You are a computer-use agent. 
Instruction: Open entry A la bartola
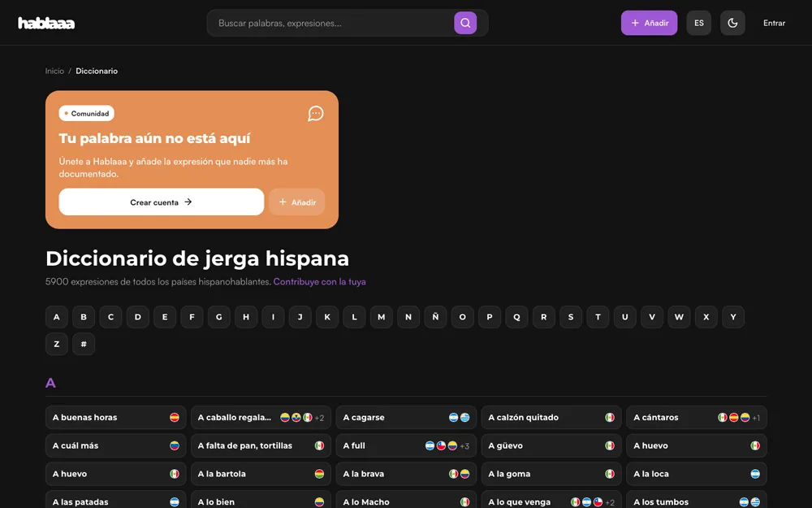click(261, 474)
